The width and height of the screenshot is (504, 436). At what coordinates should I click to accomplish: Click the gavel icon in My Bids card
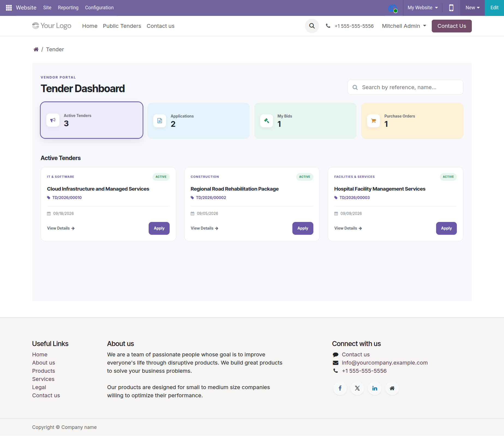(267, 121)
